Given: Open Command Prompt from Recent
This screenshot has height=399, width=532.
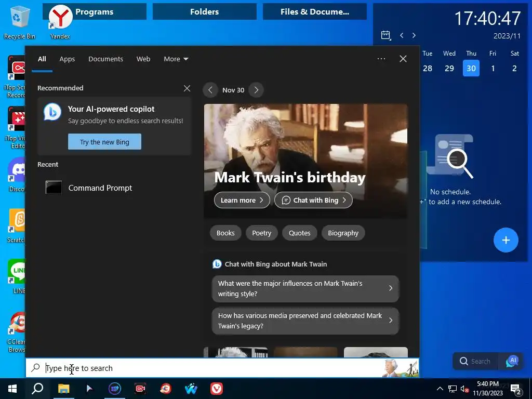Looking at the screenshot, I should [89, 188].
